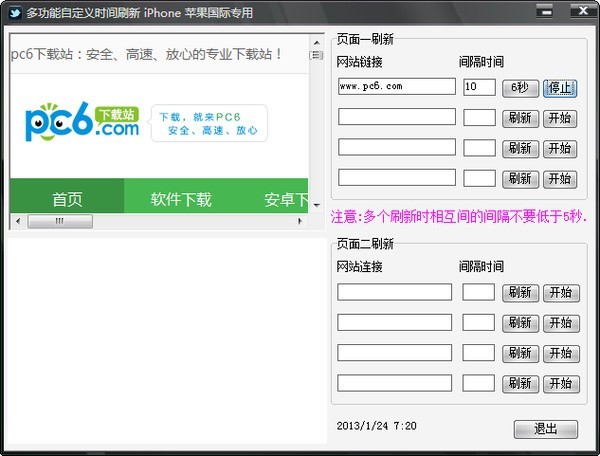Click 开始 in second row of 页面二刷新
This screenshot has height=456, width=600.
(x=561, y=324)
